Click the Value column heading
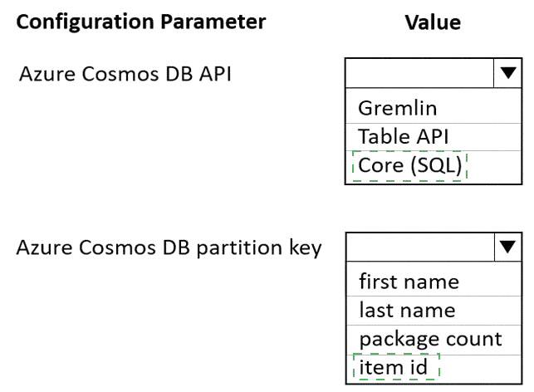 433,22
